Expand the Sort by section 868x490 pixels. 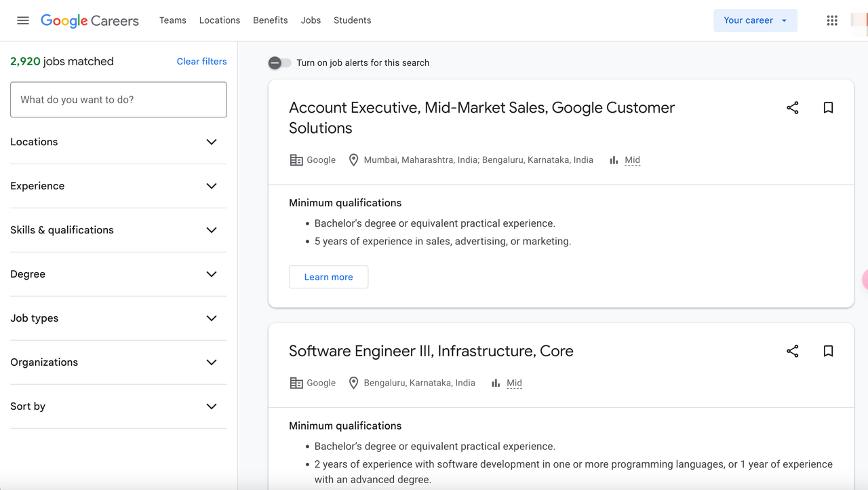(119, 407)
